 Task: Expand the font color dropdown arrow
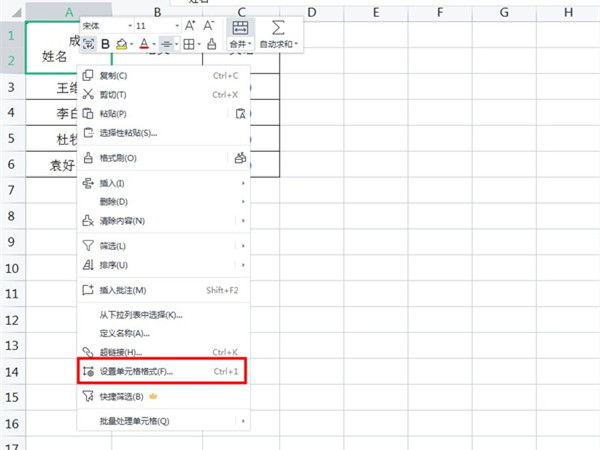[154, 45]
